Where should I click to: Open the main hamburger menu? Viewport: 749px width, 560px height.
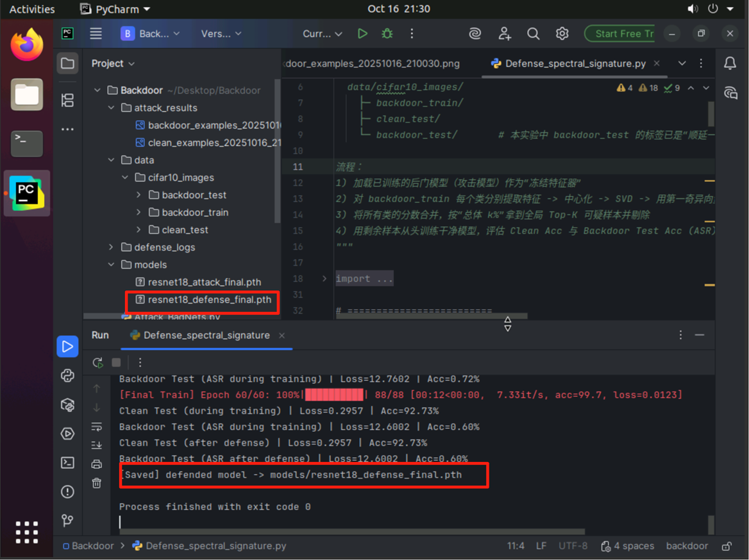tap(96, 34)
